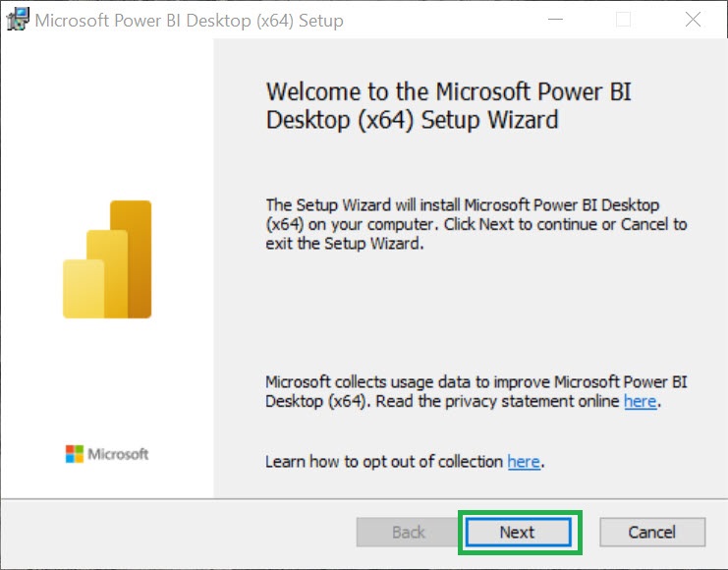The image size is (728, 570).
Task: Click the Microsoft wordmark beside the logo
Action: [118, 454]
